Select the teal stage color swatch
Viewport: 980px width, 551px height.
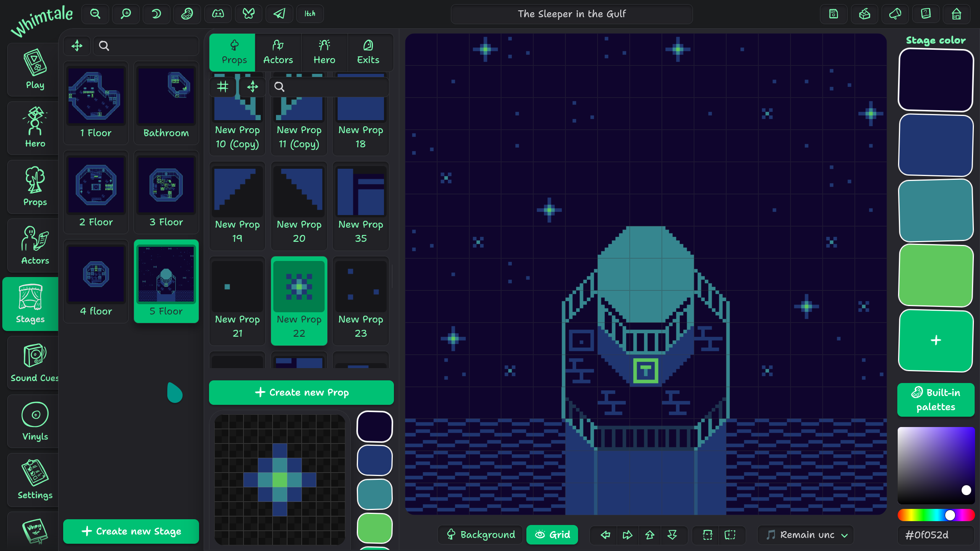pyautogui.click(x=936, y=210)
